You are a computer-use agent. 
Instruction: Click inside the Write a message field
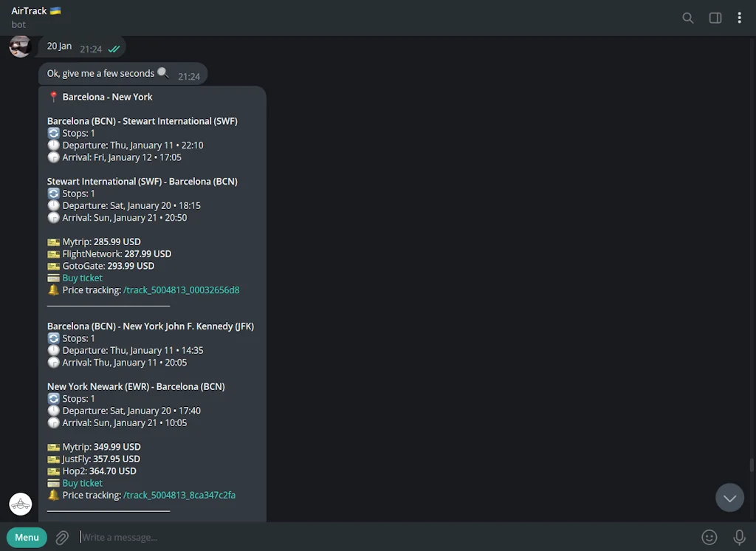click(x=221, y=537)
